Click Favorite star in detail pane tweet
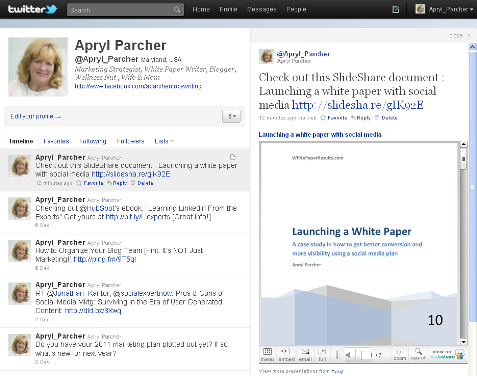The height and width of the screenshot is (376, 477). tap(334, 118)
